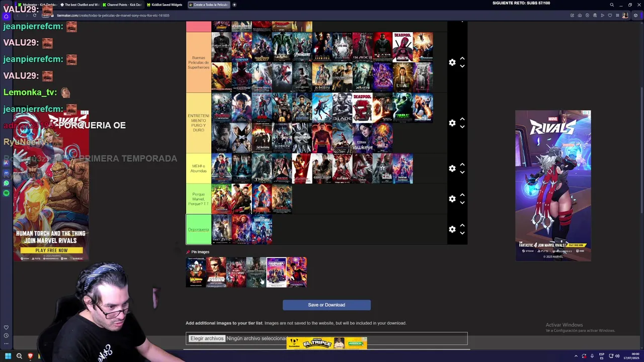Click the Save or Download button
Screen dimensions: 644x362
[x=327, y=305]
